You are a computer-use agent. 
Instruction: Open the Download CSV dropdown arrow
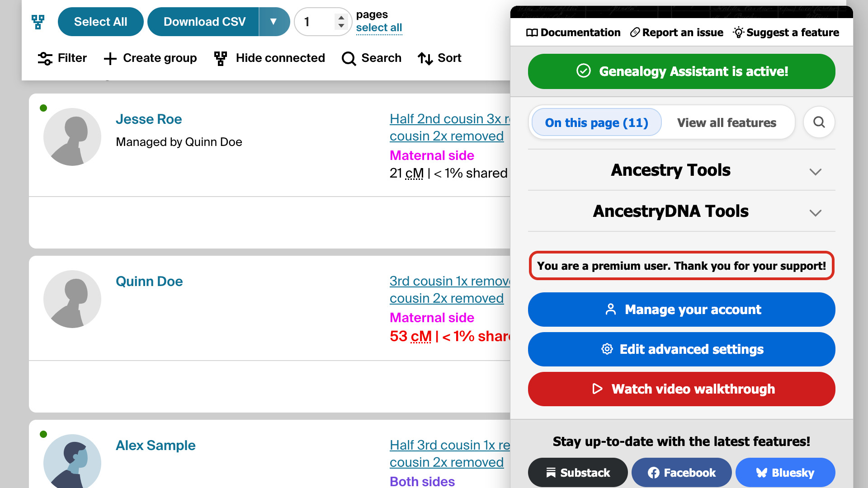[274, 22]
